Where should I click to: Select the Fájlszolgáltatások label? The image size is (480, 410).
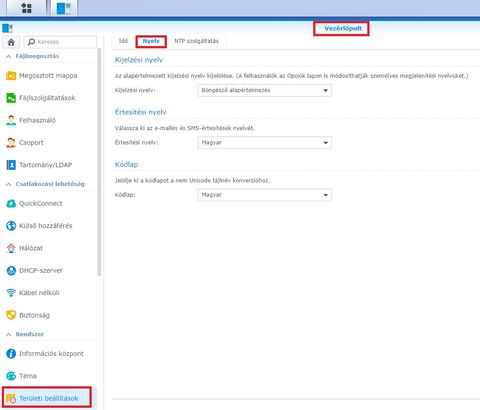47,98
